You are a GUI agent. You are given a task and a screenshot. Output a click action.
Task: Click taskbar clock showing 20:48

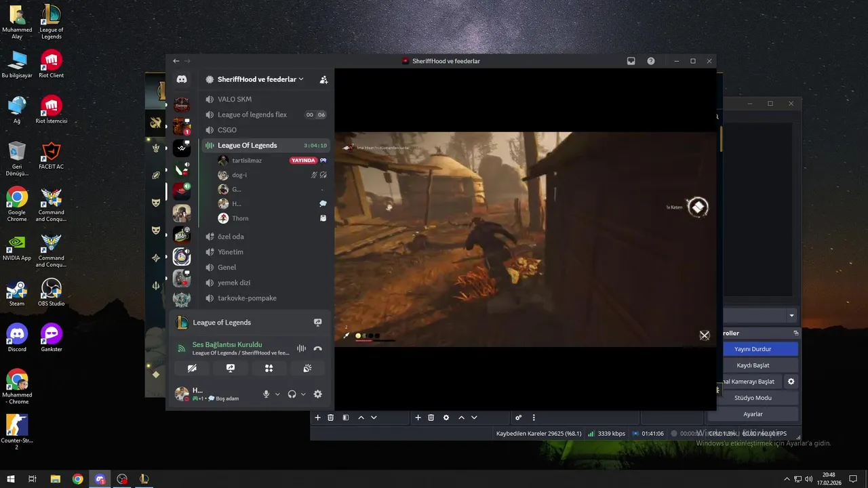[x=829, y=479]
